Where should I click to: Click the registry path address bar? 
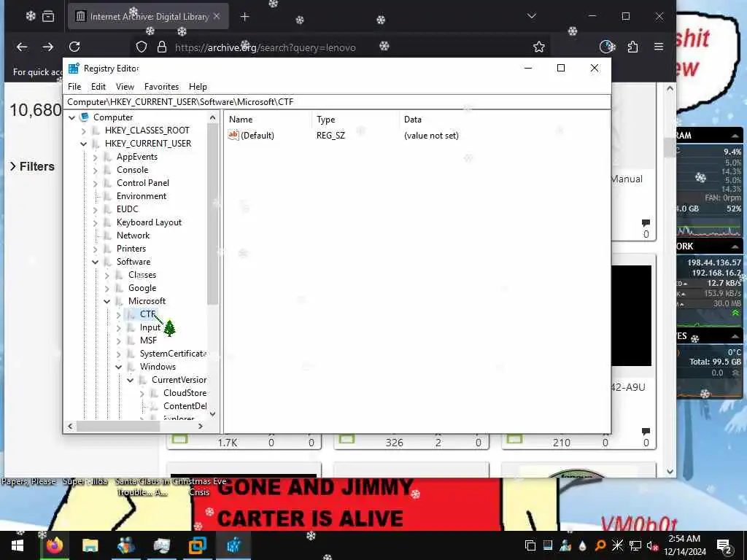(x=336, y=102)
